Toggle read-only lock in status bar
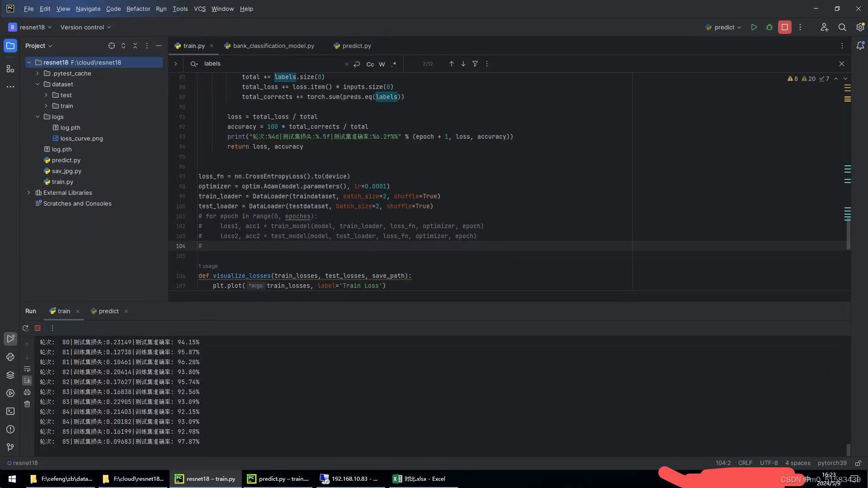This screenshot has height=488, width=868. point(858,463)
